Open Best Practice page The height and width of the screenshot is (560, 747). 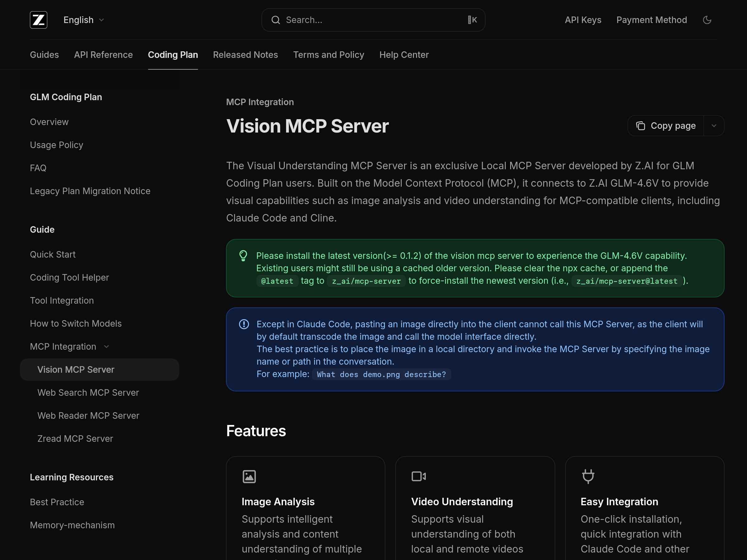pos(57,502)
